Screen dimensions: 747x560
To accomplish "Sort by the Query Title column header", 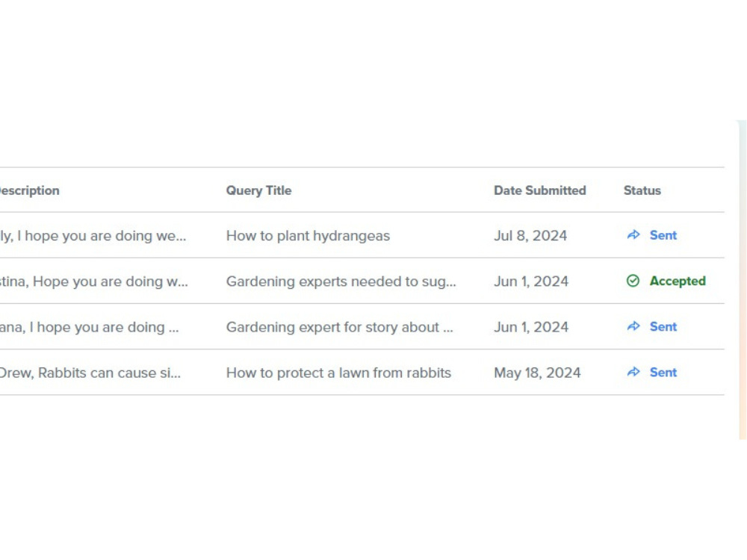I will [258, 190].
